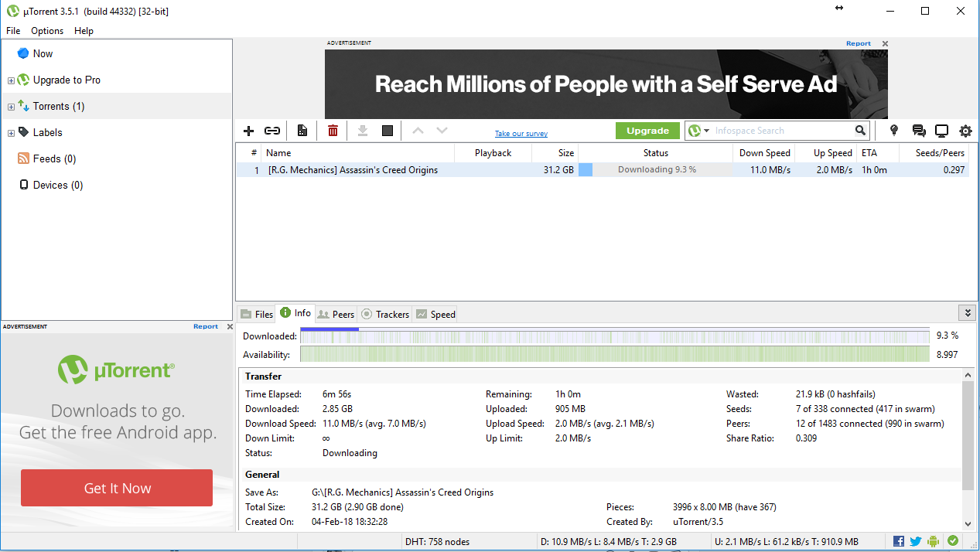Click the green Upgrade button
This screenshot has width=980, height=552.
tap(647, 131)
